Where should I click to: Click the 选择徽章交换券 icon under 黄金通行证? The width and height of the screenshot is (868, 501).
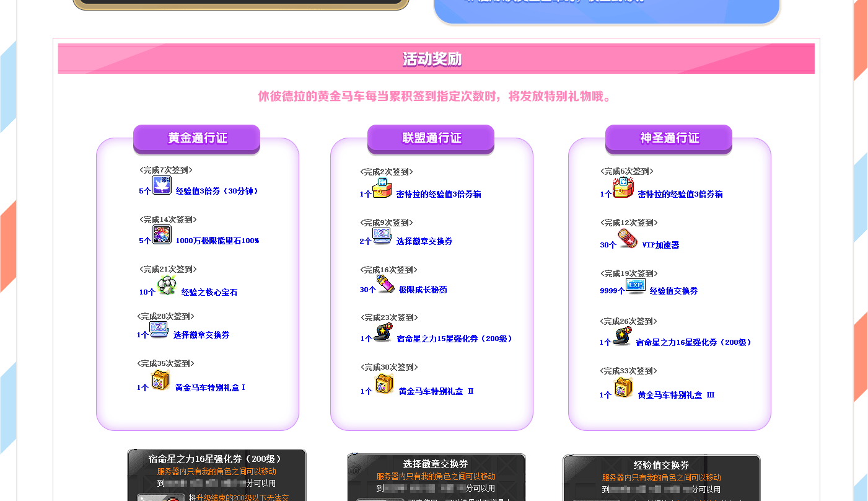coord(159,329)
